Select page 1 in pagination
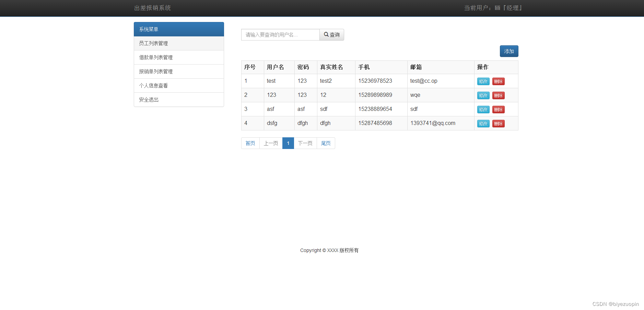 (288, 143)
